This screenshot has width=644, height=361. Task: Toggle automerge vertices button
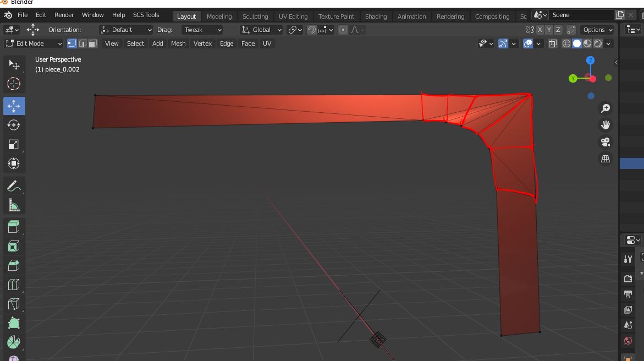(571, 30)
